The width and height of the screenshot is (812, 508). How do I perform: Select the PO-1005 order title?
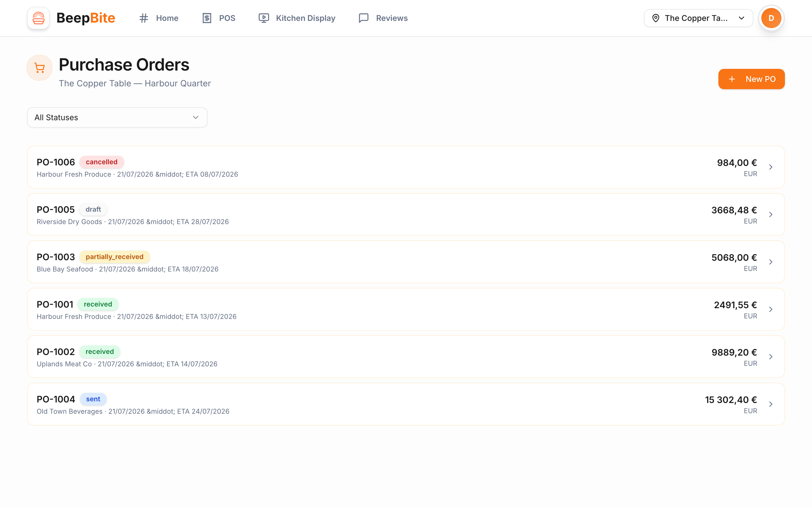pos(56,210)
